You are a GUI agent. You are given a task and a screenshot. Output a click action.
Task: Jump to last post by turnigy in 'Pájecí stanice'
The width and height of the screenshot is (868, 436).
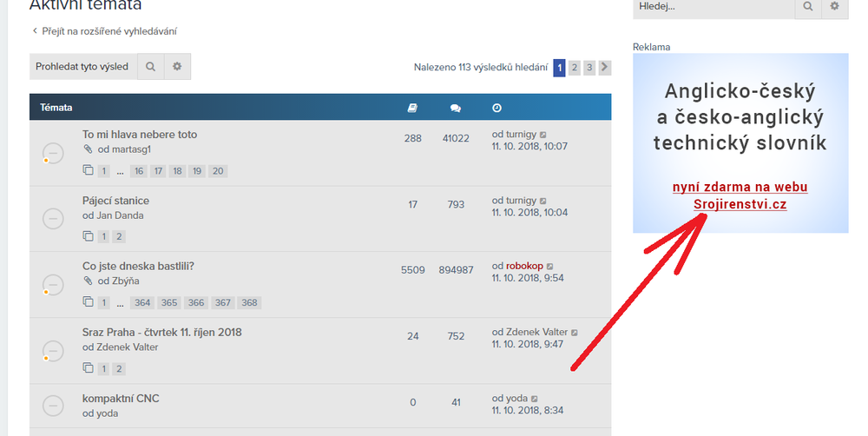pos(543,201)
